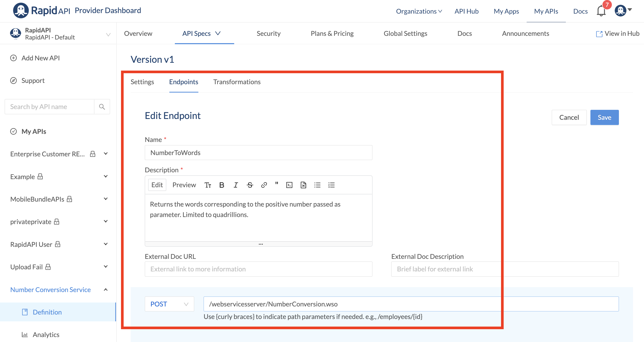Switch description editor to Preview
This screenshot has width=644, height=342.
[184, 185]
